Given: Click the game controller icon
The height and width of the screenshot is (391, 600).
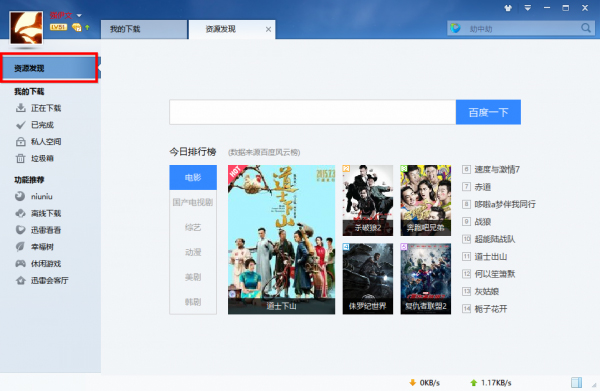Looking at the screenshot, I should point(20,264).
